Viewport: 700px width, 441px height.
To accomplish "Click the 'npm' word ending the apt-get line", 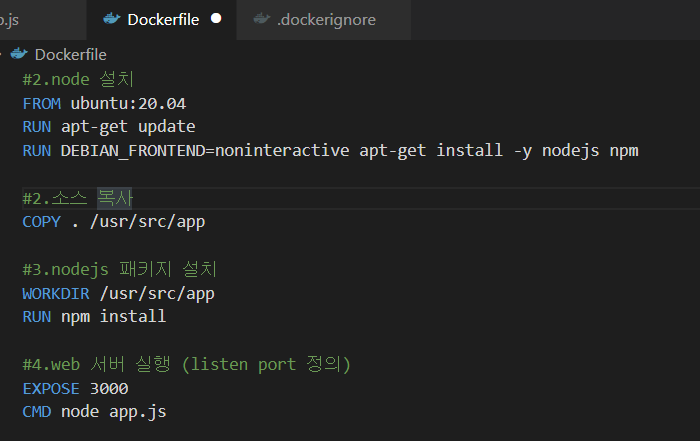I will [x=624, y=152].
